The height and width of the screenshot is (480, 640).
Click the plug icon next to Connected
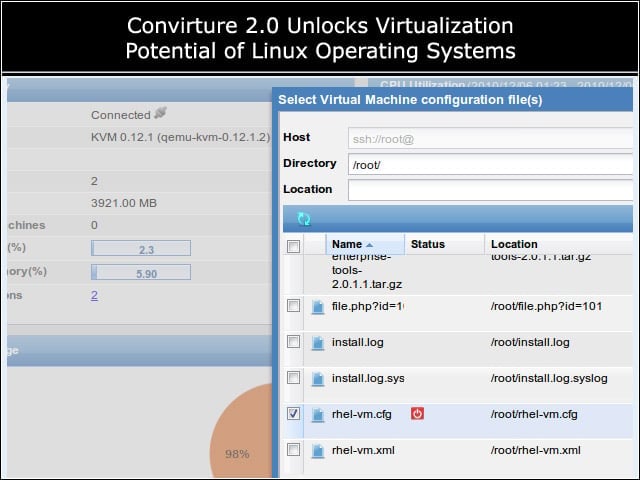(x=160, y=113)
